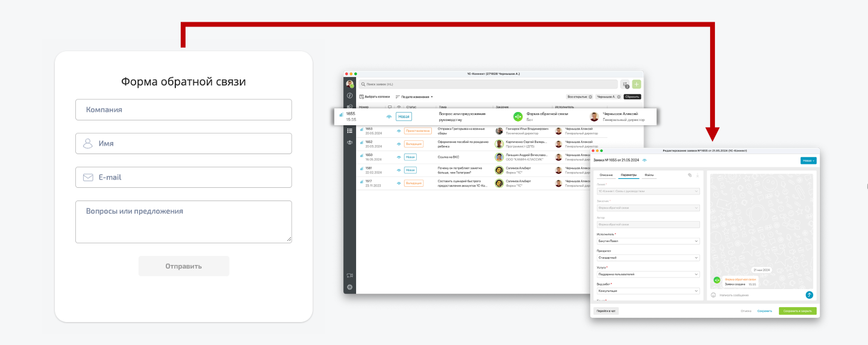Expand the Приоритет dropdown set to Стандартный

point(647,258)
